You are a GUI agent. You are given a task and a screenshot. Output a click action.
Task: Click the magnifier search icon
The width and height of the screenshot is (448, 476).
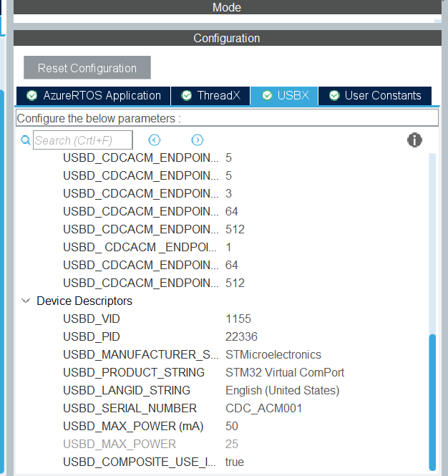click(26, 140)
